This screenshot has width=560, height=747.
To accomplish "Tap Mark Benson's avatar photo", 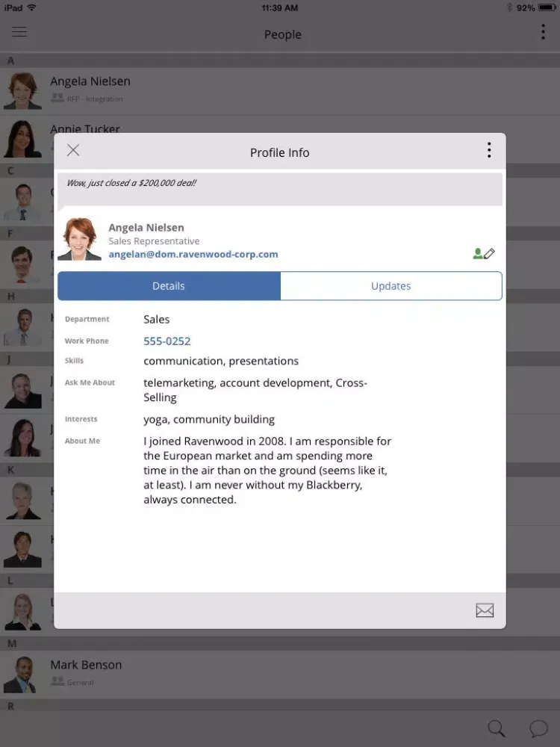I will click(x=22, y=675).
